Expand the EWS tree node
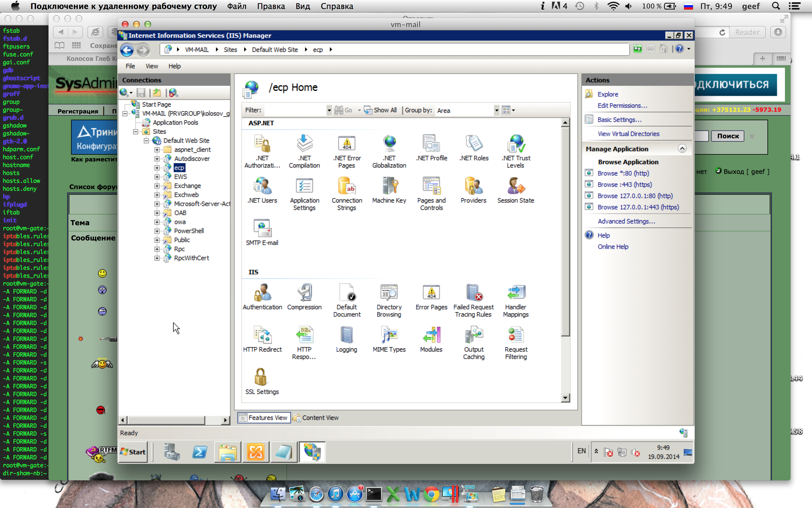This screenshot has height=508, width=812. pos(157,177)
